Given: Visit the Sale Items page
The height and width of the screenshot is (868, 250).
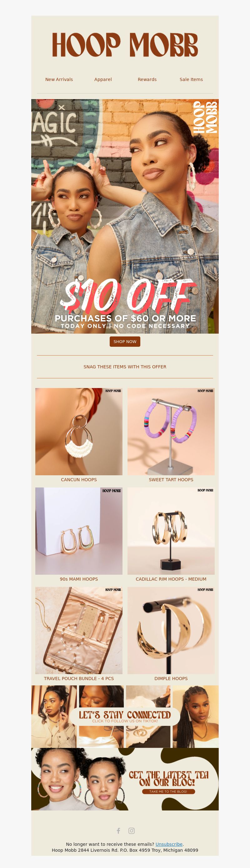Looking at the screenshot, I should coord(191,79).
